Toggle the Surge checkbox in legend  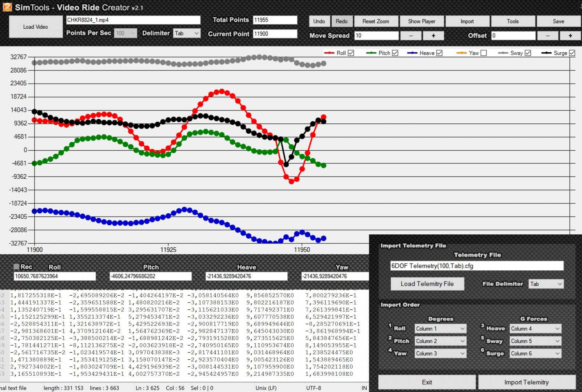(572, 53)
